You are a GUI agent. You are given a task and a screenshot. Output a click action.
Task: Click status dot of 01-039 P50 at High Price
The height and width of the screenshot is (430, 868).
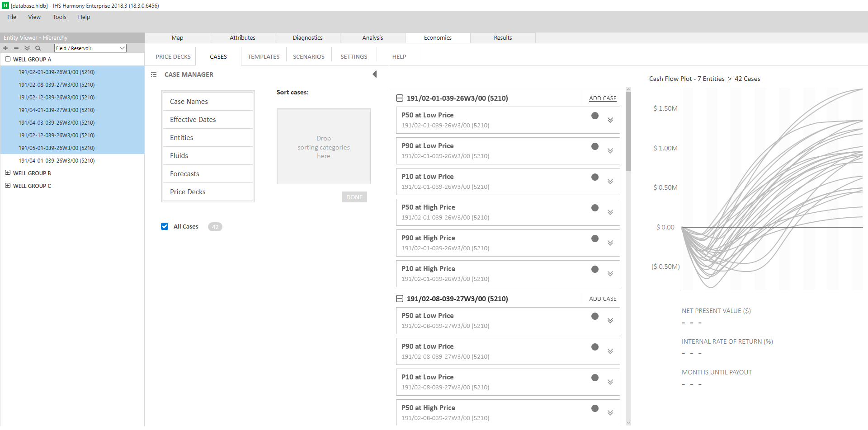coord(595,208)
